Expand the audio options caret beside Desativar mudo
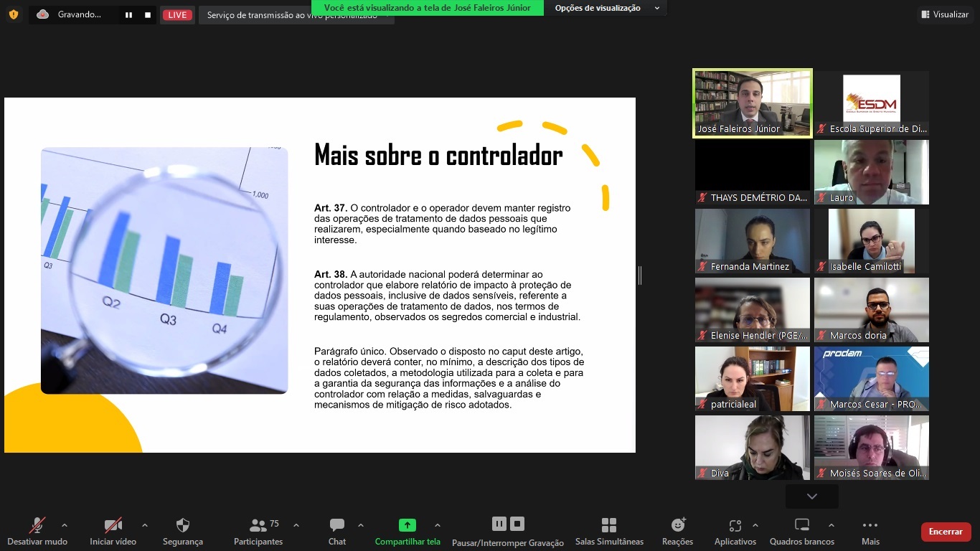The height and width of the screenshot is (551, 980). point(65,525)
